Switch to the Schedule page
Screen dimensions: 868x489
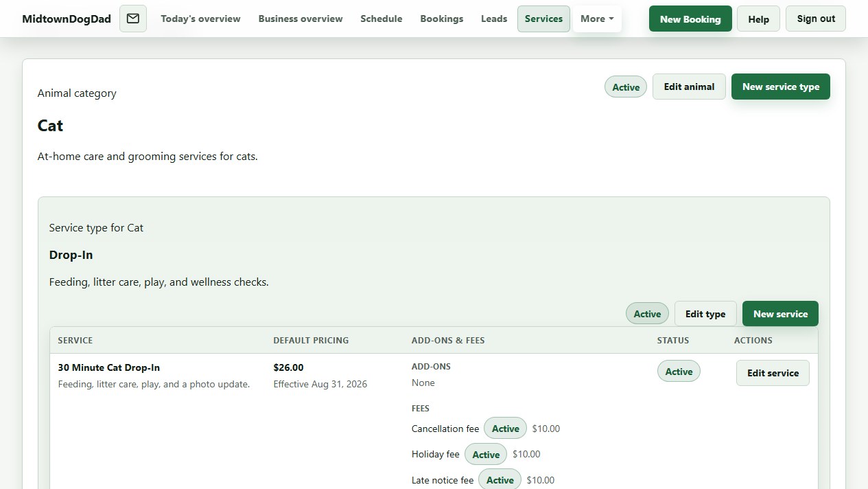(x=382, y=19)
